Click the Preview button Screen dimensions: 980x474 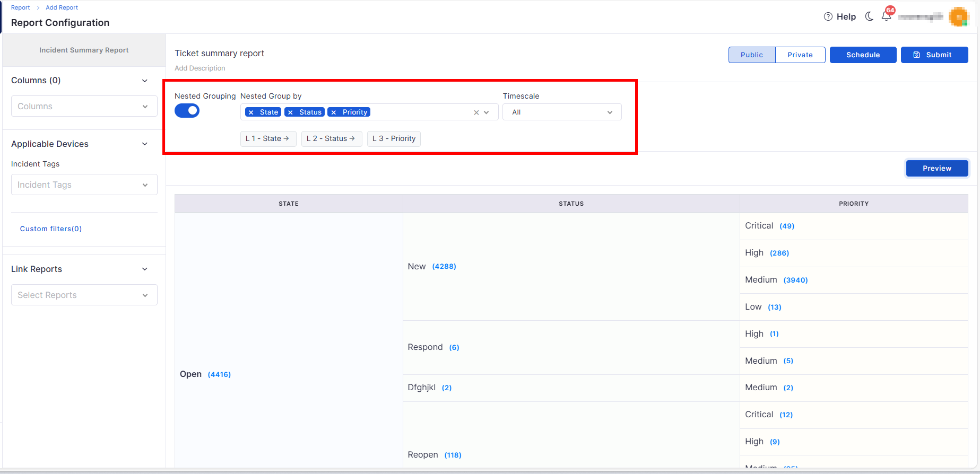(936, 168)
